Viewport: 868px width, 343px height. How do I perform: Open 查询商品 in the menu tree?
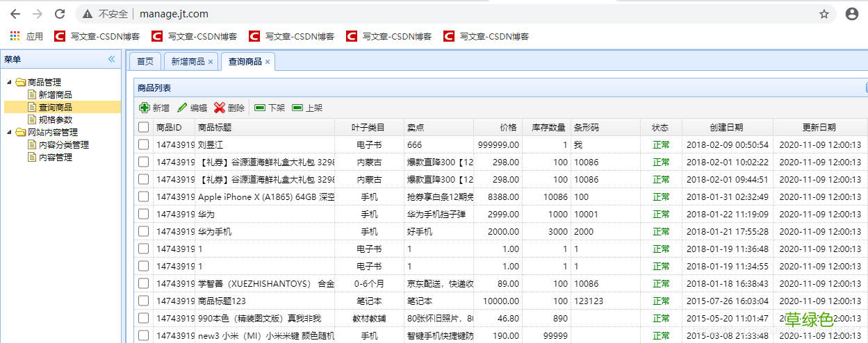pyautogui.click(x=56, y=108)
